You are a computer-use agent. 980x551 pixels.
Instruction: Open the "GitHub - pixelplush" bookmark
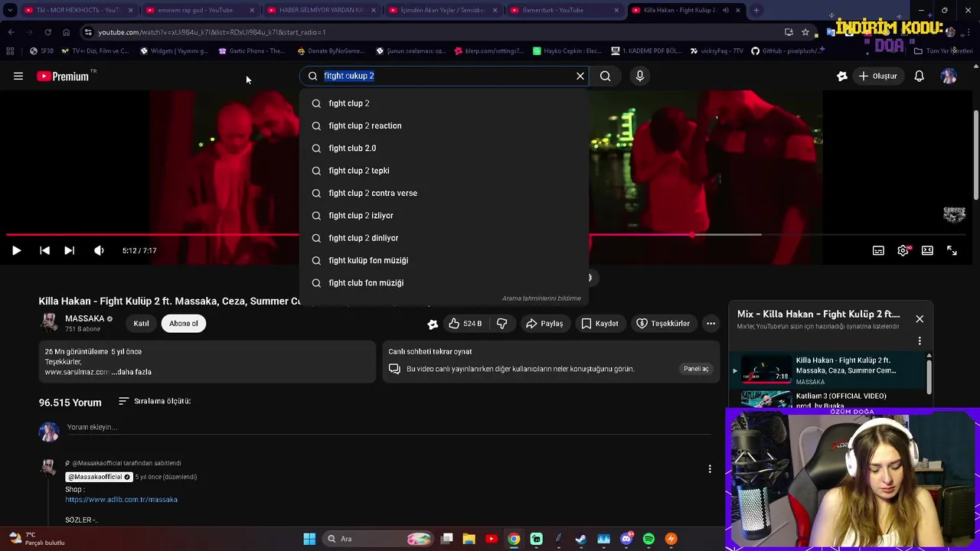pyautogui.click(x=787, y=51)
